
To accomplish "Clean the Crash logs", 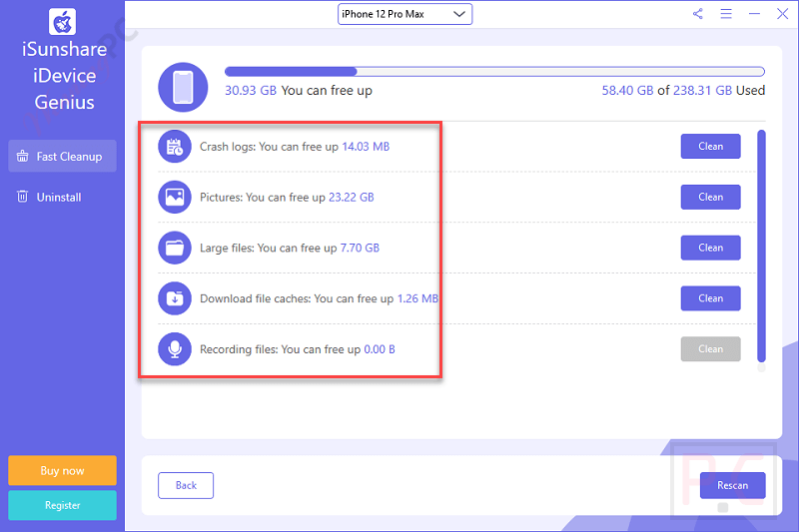I will 710,147.
